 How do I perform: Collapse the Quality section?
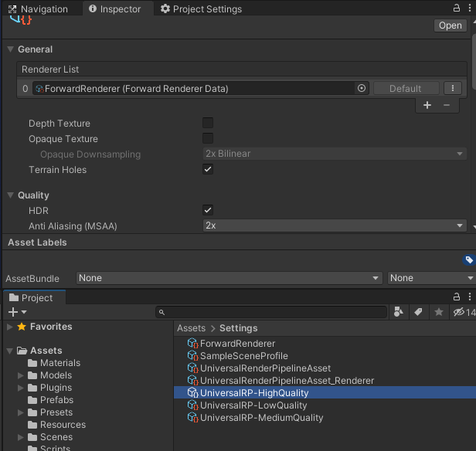pos(11,195)
